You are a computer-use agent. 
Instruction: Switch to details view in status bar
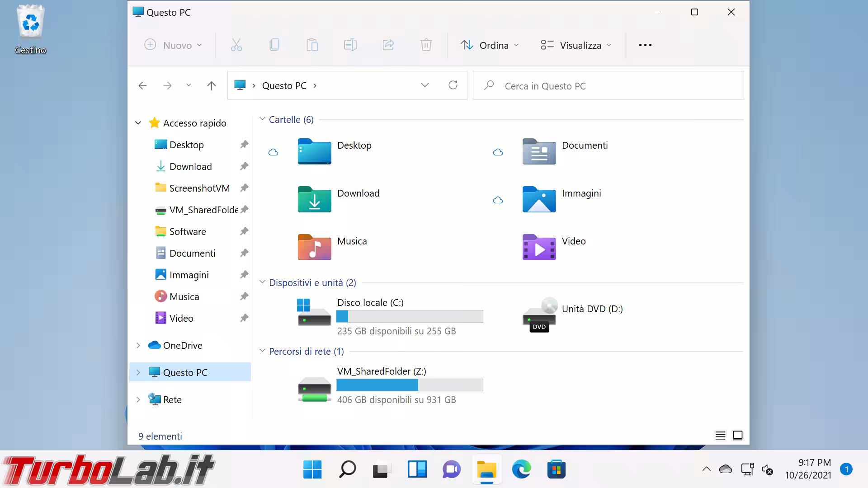pos(720,436)
